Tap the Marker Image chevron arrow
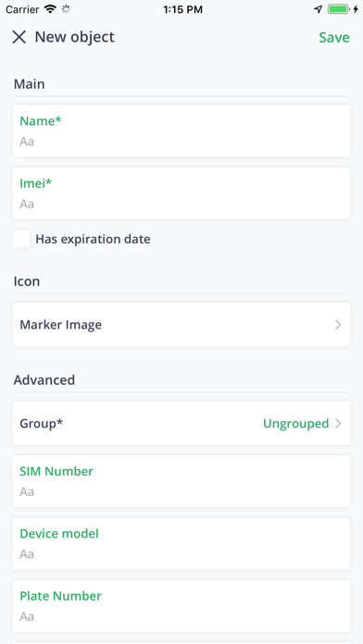Screen dimensions: 363x644 (338, 325)
